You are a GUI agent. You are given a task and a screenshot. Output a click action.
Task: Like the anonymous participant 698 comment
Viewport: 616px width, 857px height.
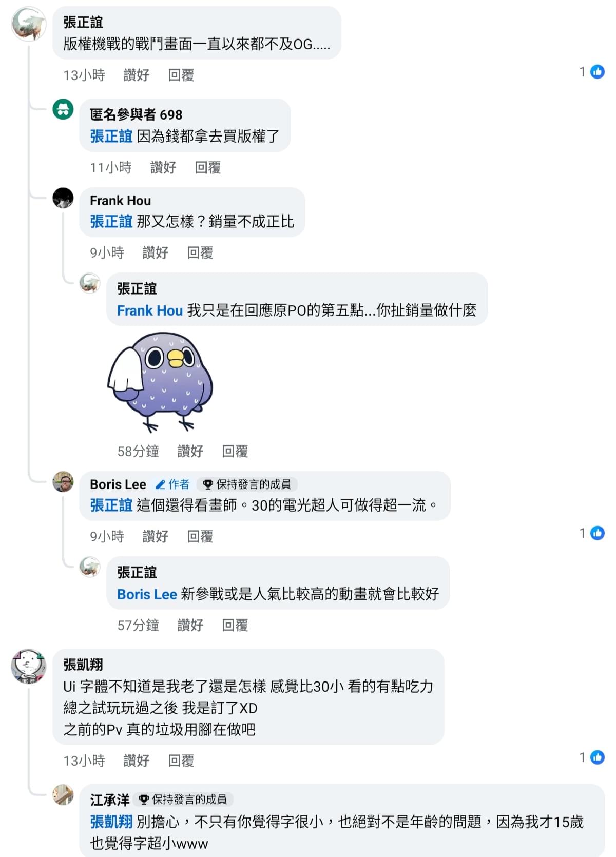coord(163,167)
